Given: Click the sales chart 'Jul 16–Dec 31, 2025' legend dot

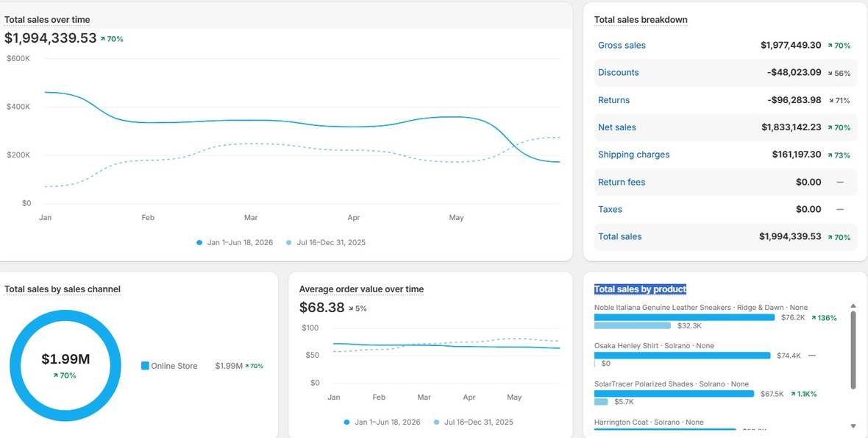Looking at the screenshot, I should click(288, 242).
